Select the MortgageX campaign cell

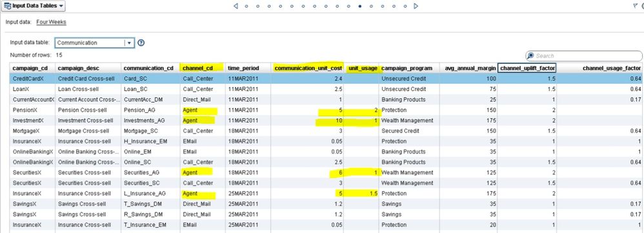32,130
